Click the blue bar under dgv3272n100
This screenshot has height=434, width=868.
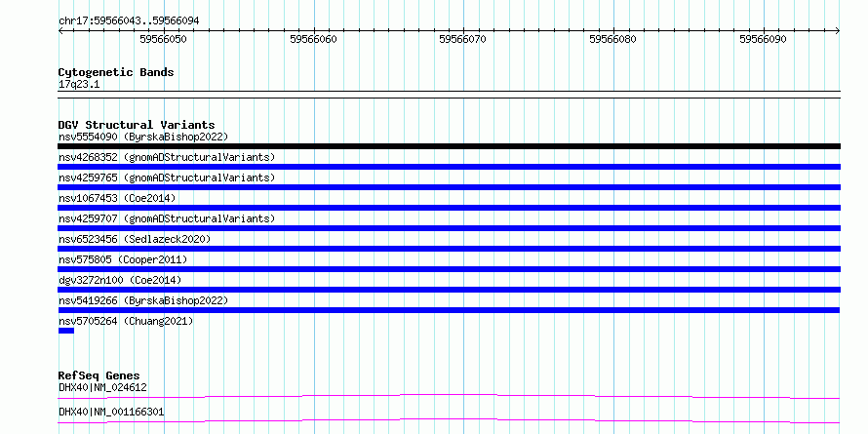449,290
